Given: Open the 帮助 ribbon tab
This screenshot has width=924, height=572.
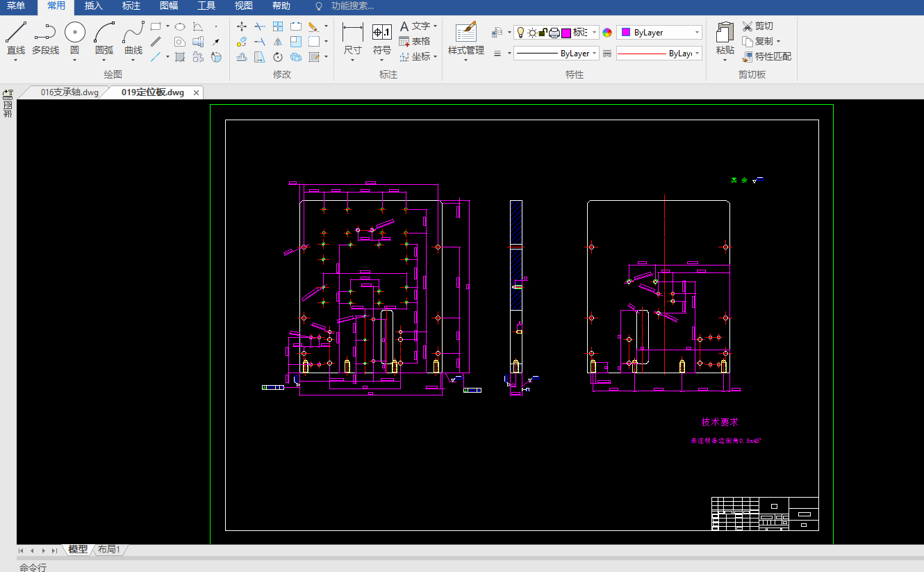Looking at the screenshot, I should (x=281, y=6).
